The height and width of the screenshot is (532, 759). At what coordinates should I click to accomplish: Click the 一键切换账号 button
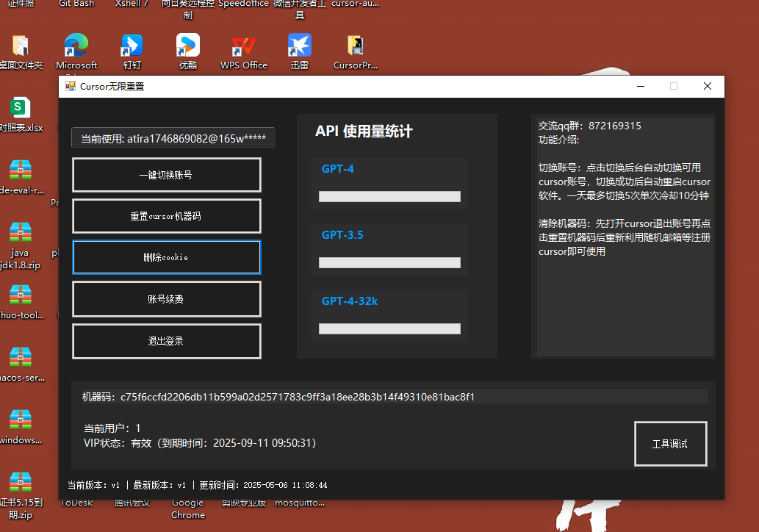click(x=167, y=175)
